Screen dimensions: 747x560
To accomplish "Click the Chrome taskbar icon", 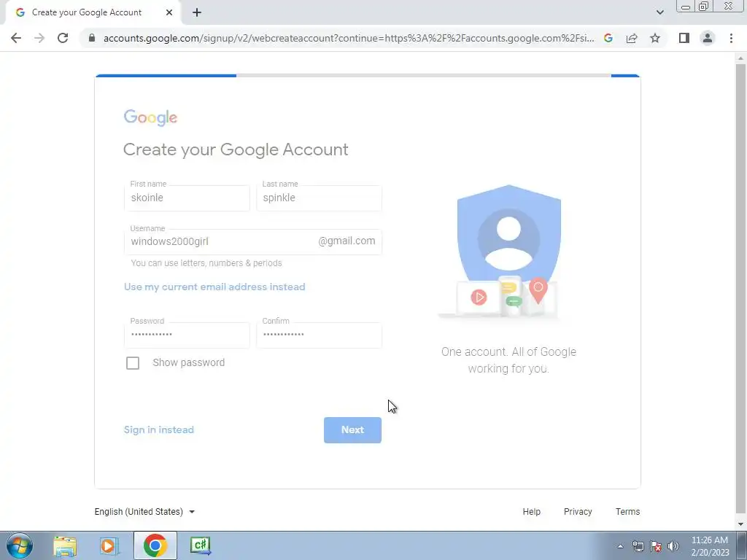I will (x=155, y=545).
